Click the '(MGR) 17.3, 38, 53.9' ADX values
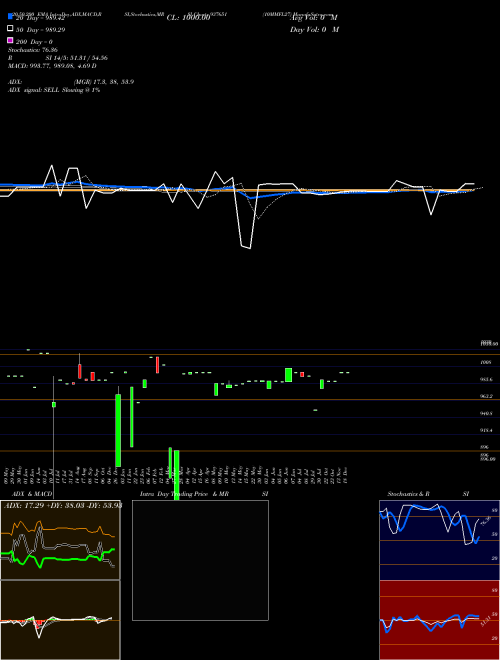The image size is (500, 660). [104, 82]
